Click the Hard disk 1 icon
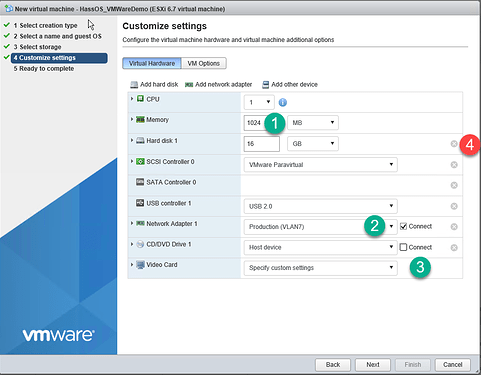This screenshot has height=375, width=481. [x=140, y=140]
